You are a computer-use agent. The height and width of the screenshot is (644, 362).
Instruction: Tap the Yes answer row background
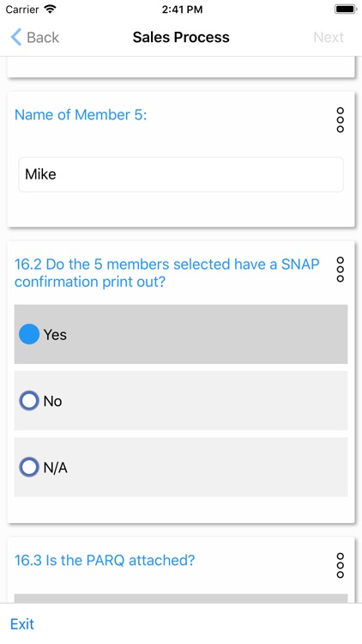(x=181, y=334)
